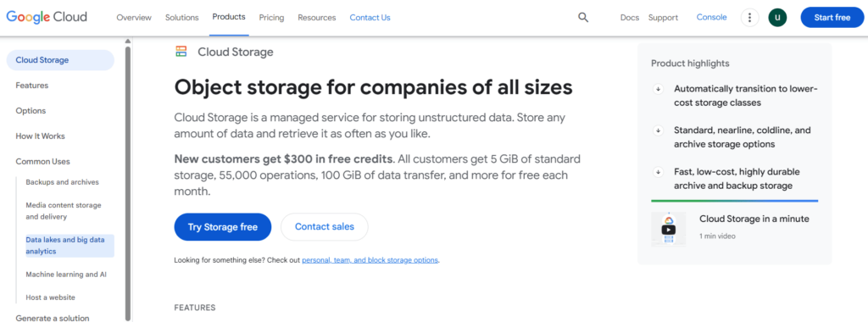
Task: Open the Pricing nav item
Action: [271, 18]
